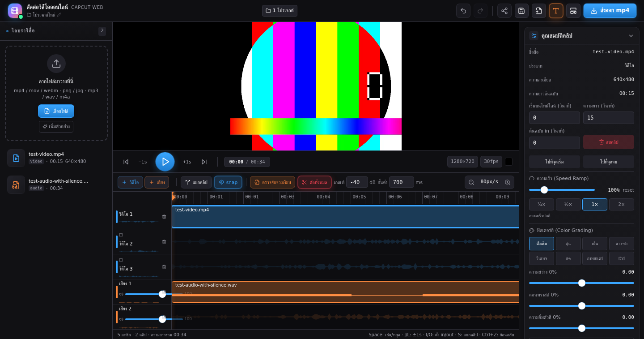Open the share icon in top bar
This screenshot has width=644, height=339.
coord(504,11)
